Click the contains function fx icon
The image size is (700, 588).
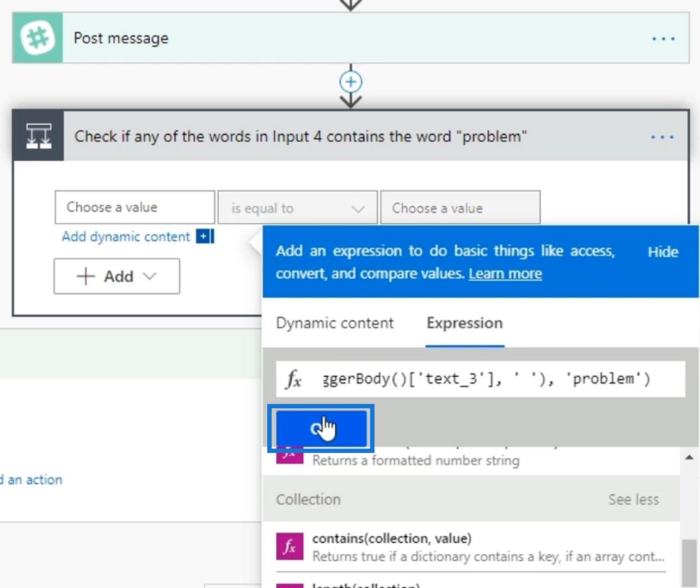pos(290,546)
